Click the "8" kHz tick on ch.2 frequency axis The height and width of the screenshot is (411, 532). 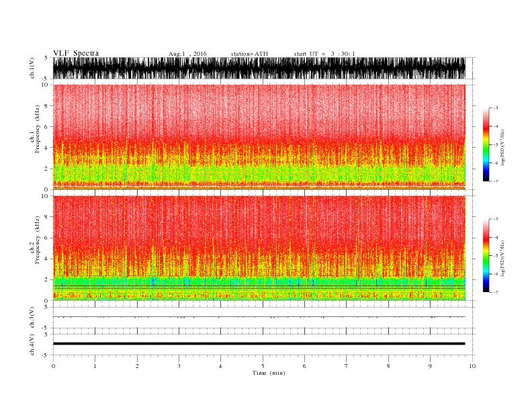pos(46,217)
